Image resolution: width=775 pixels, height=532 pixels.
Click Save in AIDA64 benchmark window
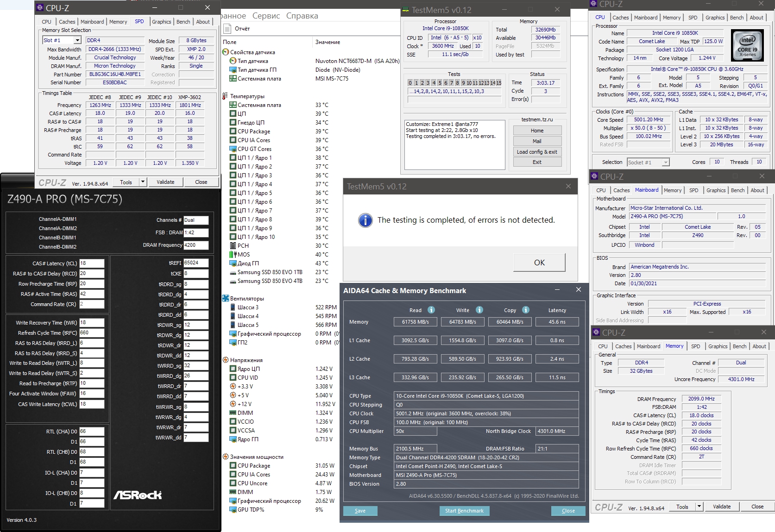pyautogui.click(x=360, y=511)
